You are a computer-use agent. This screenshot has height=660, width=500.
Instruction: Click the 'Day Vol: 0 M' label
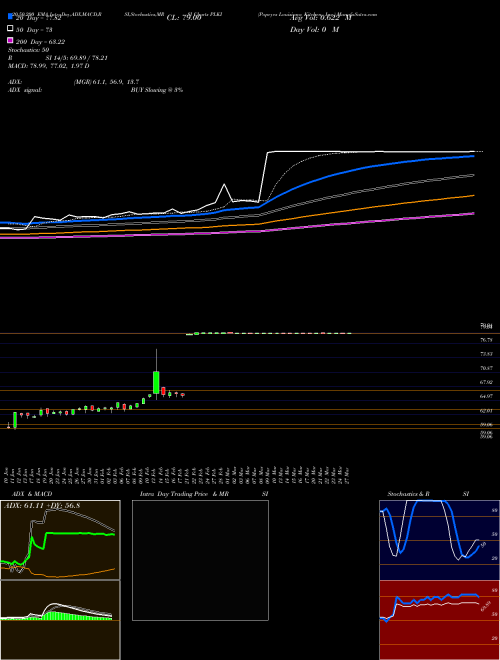pyautogui.click(x=314, y=30)
